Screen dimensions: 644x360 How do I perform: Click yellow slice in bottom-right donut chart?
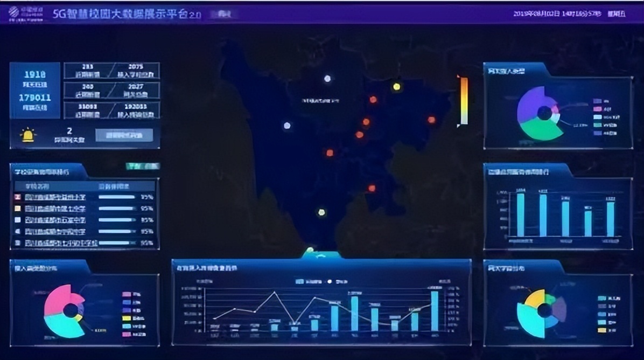click(x=535, y=299)
